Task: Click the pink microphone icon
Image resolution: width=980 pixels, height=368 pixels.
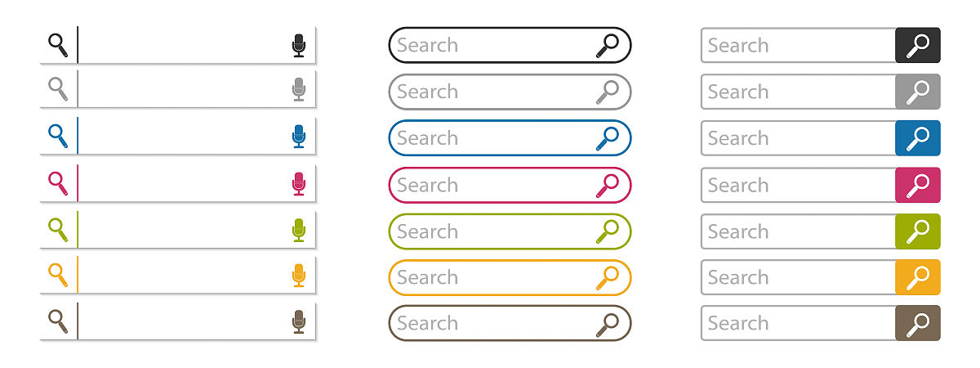Action: coord(299,184)
